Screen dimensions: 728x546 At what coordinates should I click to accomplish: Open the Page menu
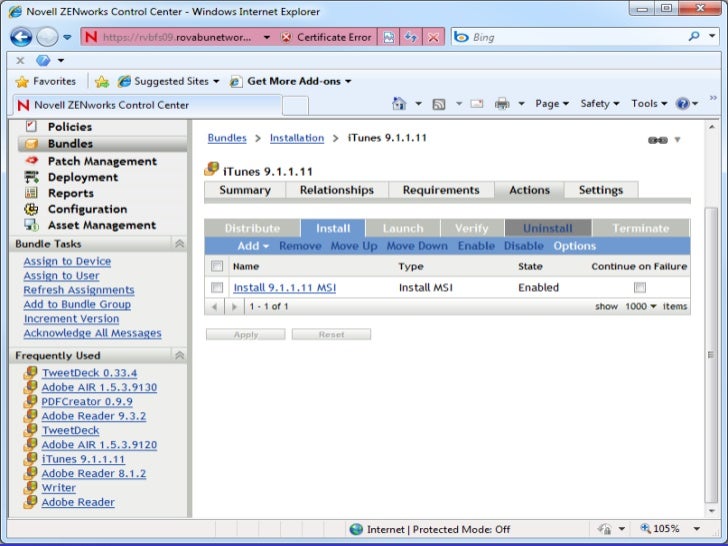tap(552, 104)
